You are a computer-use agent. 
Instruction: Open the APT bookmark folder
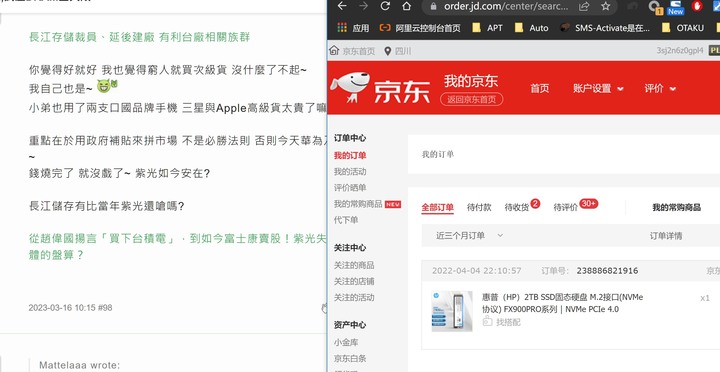(487, 28)
